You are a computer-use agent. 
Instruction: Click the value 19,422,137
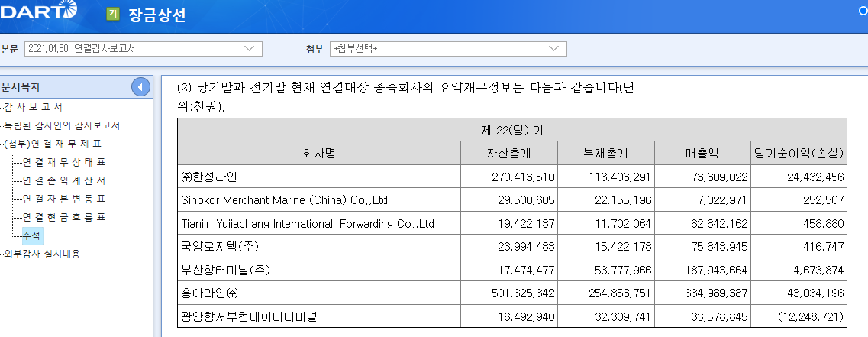[526, 223]
